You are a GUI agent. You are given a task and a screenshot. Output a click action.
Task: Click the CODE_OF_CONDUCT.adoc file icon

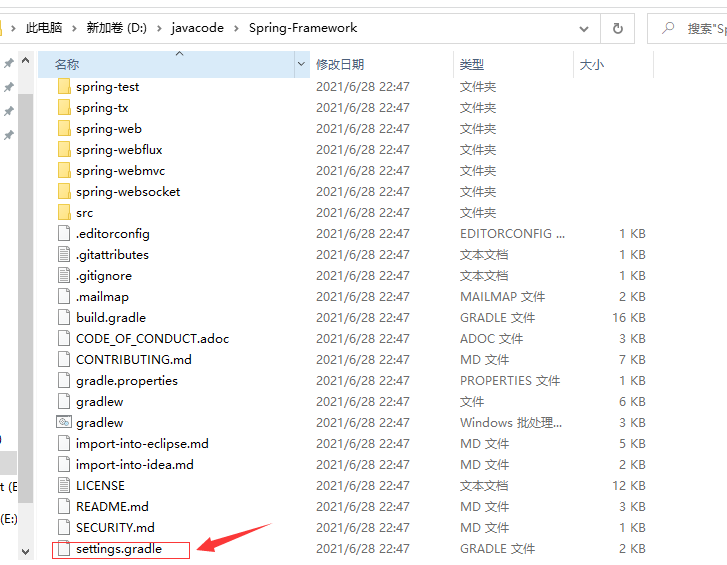(x=64, y=338)
